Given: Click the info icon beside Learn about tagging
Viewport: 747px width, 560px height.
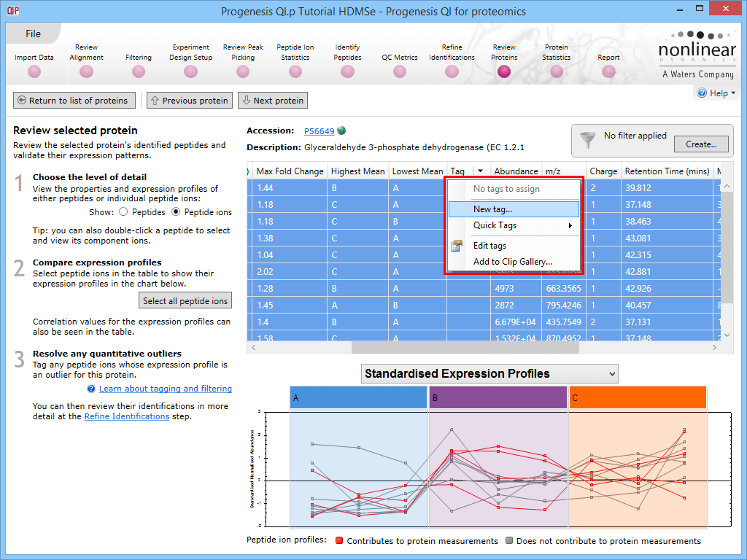Looking at the screenshot, I should (x=91, y=389).
